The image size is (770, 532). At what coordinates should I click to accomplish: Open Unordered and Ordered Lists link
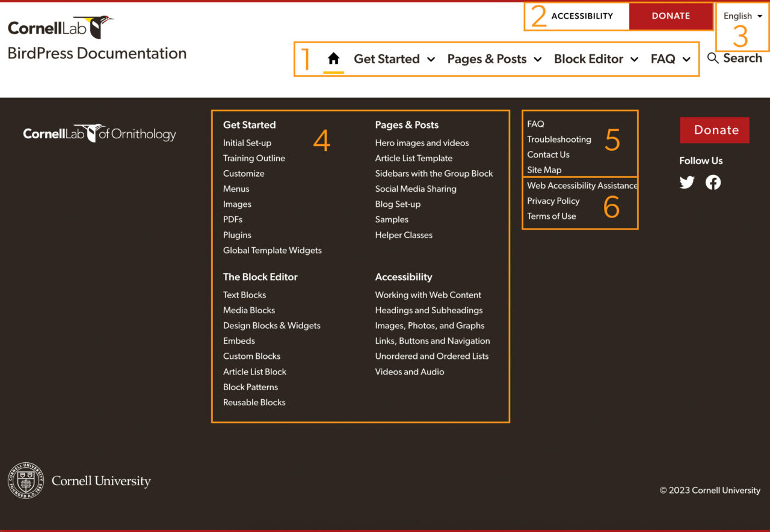[x=432, y=356]
